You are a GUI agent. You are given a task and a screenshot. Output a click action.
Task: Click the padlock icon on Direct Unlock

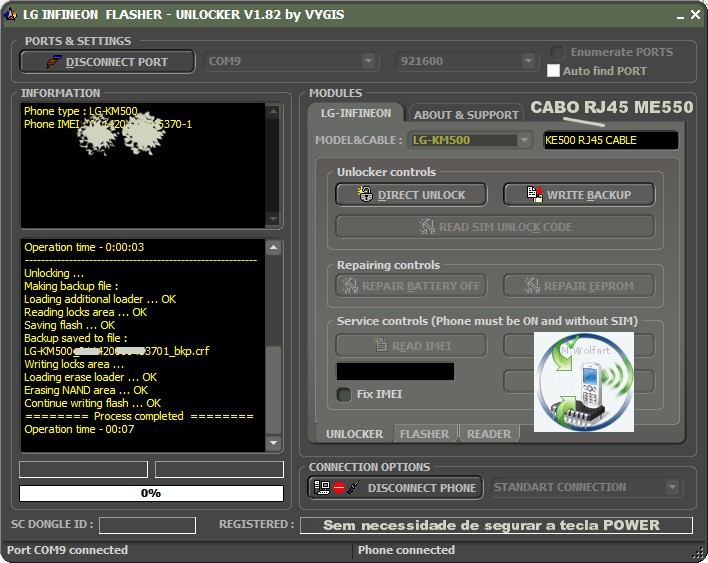click(365, 194)
